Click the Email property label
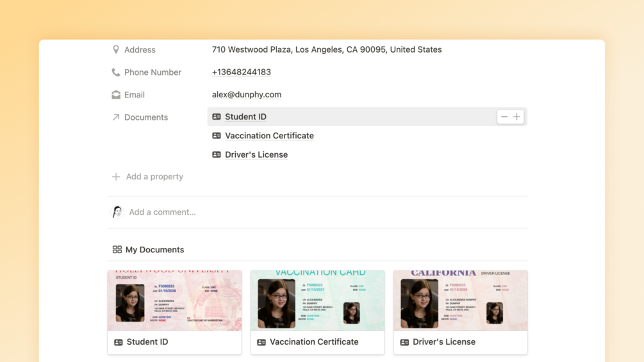The width and height of the screenshot is (644, 362). click(x=135, y=95)
